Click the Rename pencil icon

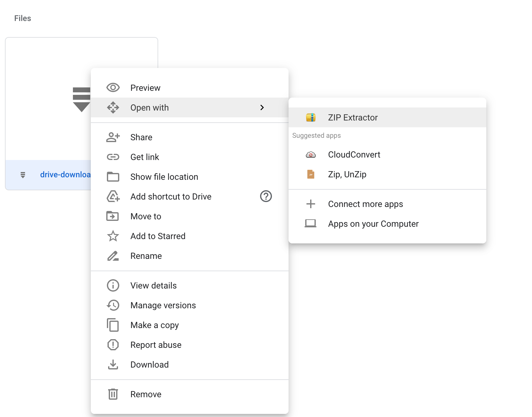coord(113,256)
